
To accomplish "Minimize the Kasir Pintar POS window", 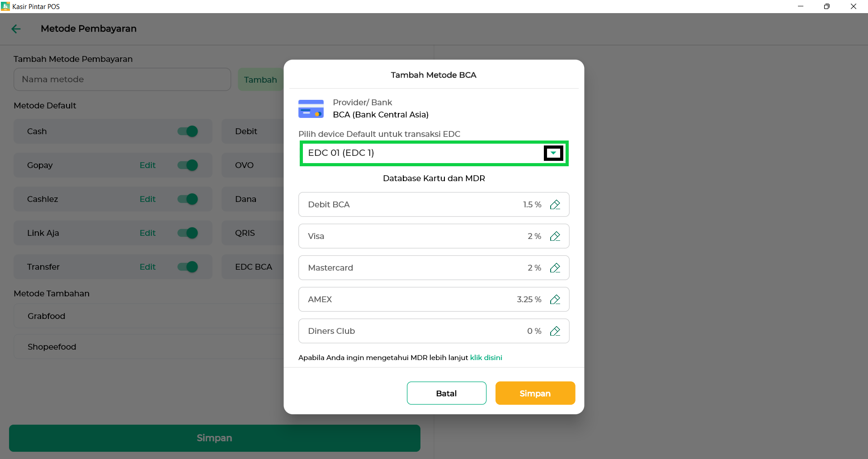I will (801, 6).
